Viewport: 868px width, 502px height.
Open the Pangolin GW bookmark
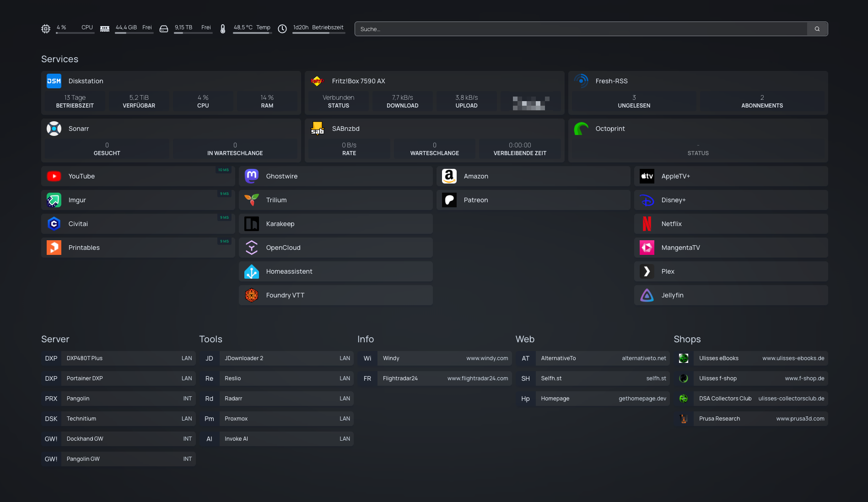coord(119,459)
